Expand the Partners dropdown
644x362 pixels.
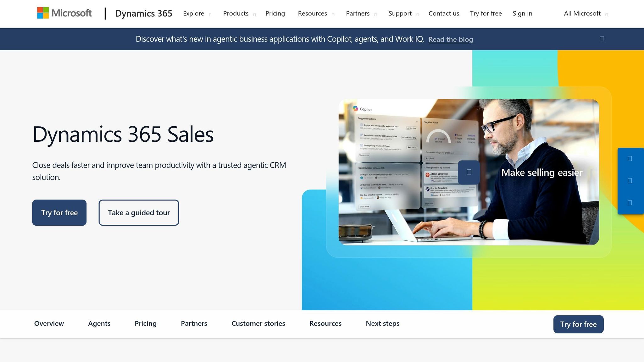(x=361, y=14)
